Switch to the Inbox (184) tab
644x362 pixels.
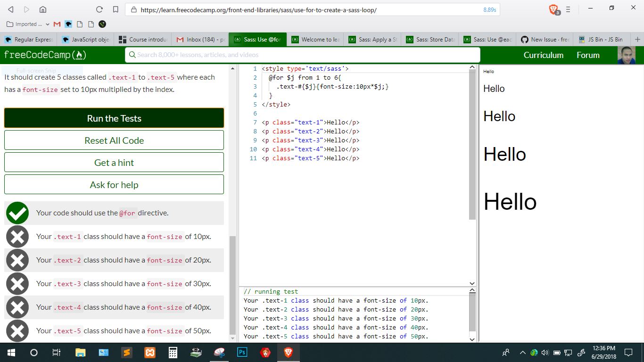click(x=200, y=39)
